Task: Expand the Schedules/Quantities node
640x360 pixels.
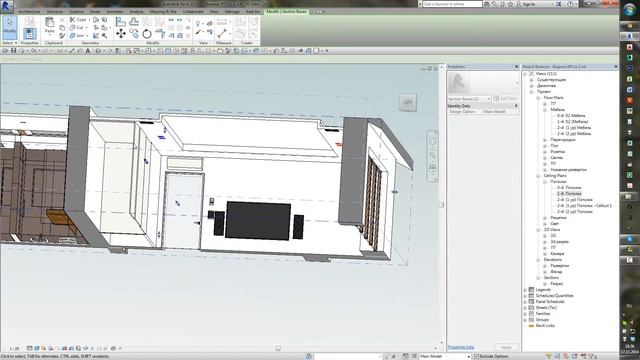Action: coord(526,296)
